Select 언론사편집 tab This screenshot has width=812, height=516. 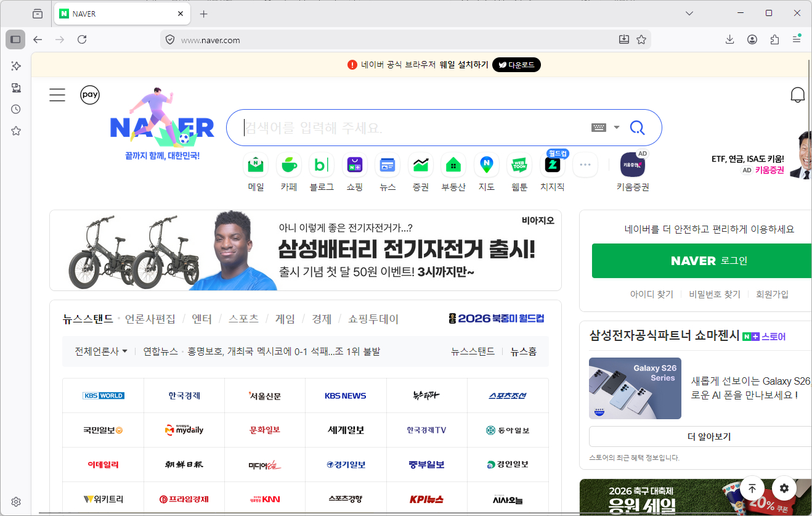click(x=150, y=319)
